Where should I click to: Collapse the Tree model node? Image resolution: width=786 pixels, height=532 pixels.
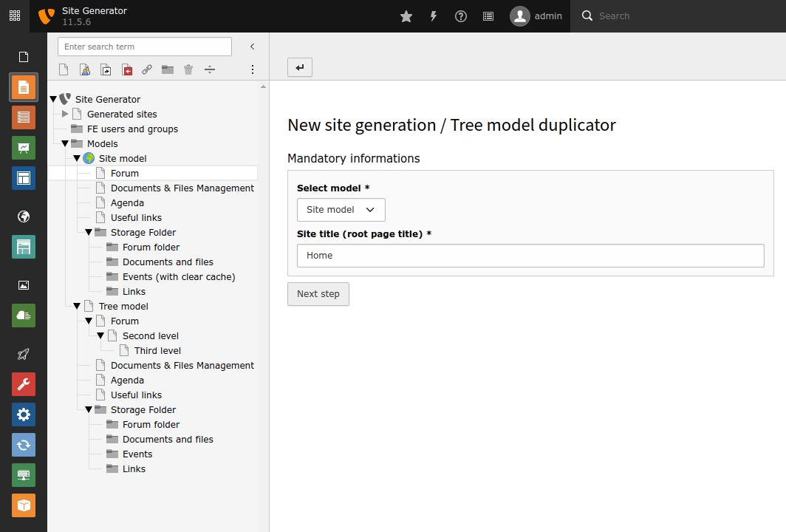[x=77, y=307]
